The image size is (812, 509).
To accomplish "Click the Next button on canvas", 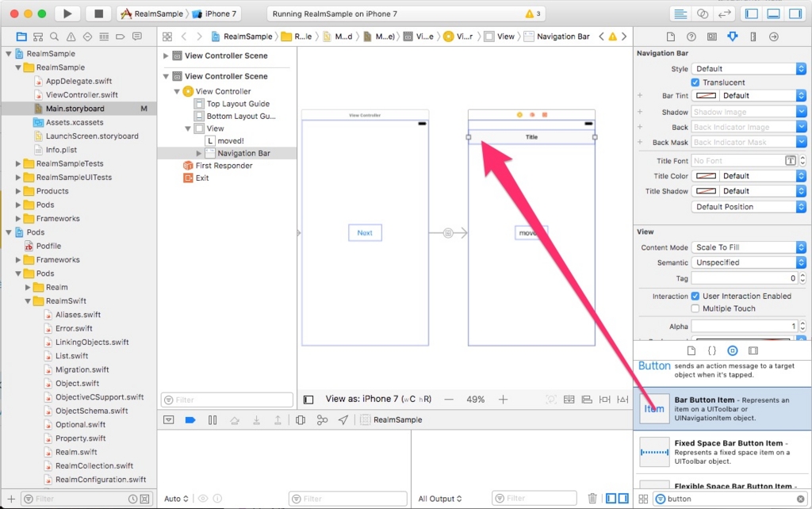I will (x=365, y=233).
